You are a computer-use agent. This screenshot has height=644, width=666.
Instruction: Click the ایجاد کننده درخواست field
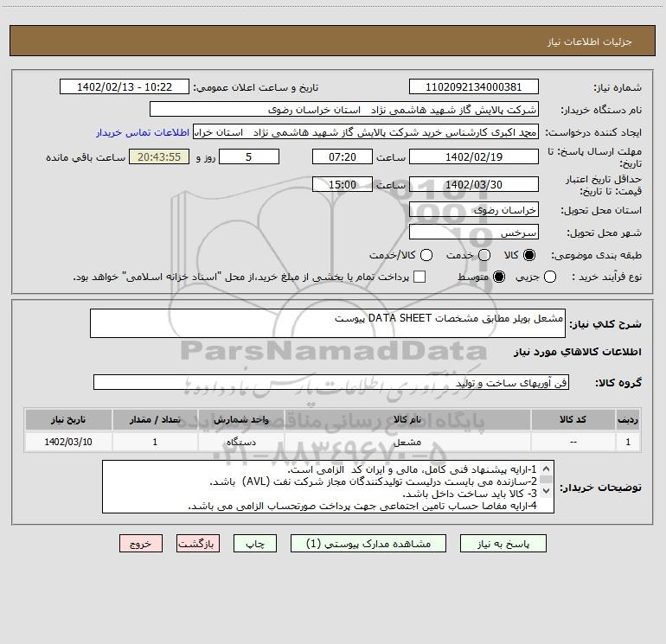[x=366, y=131]
